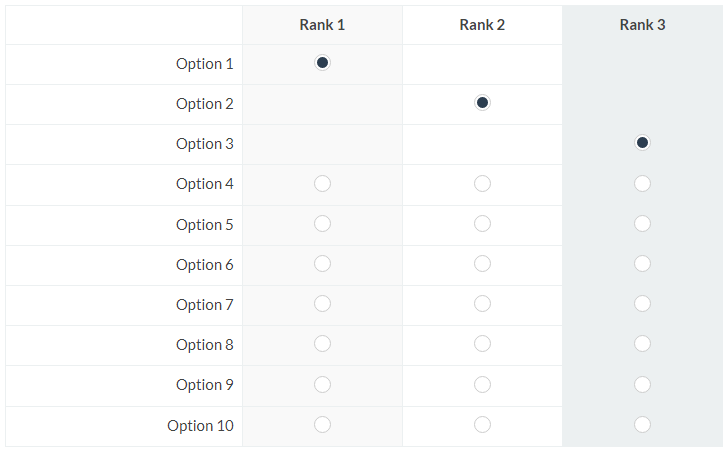
Task: Assign Rank 1 to Option 10
Action: pyautogui.click(x=322, y=425)
